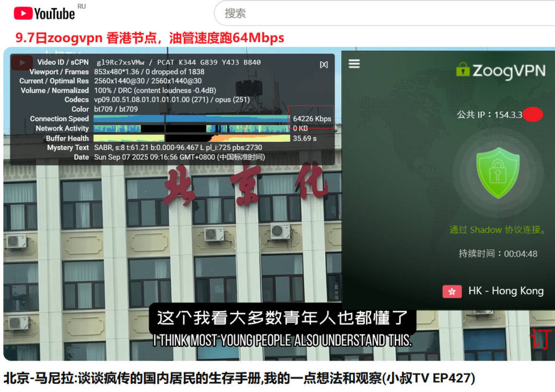Click the YouTube logo

[x=44, y=13]
